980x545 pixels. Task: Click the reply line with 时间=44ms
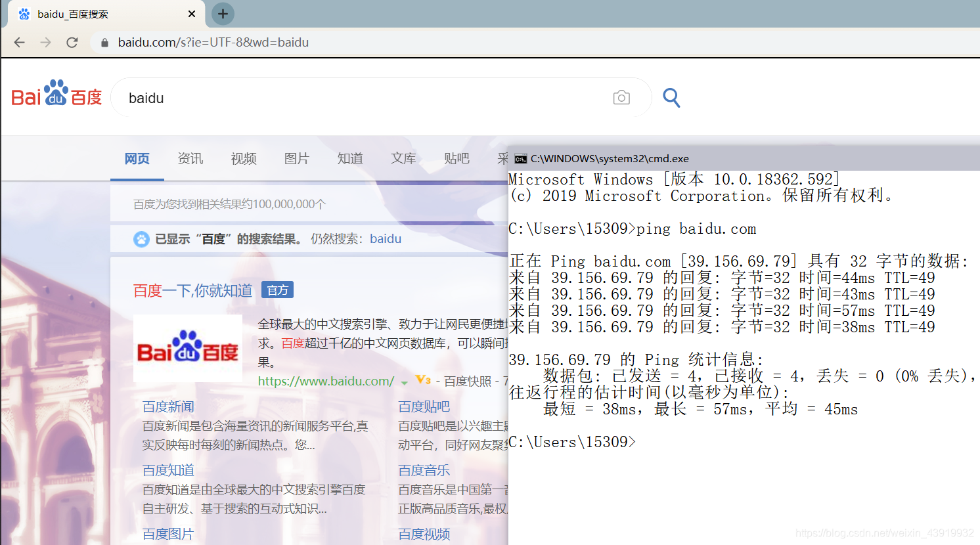pyautogui.click(x=722, y=278)
